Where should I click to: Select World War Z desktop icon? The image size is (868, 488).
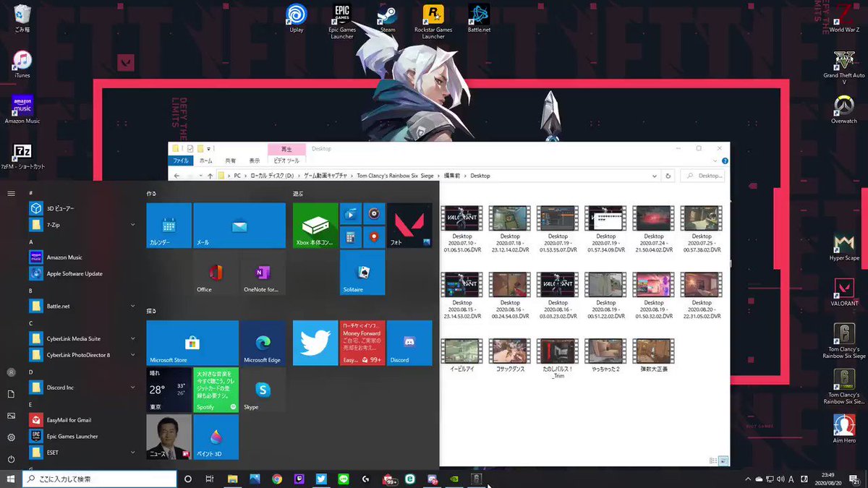(843, 18)
